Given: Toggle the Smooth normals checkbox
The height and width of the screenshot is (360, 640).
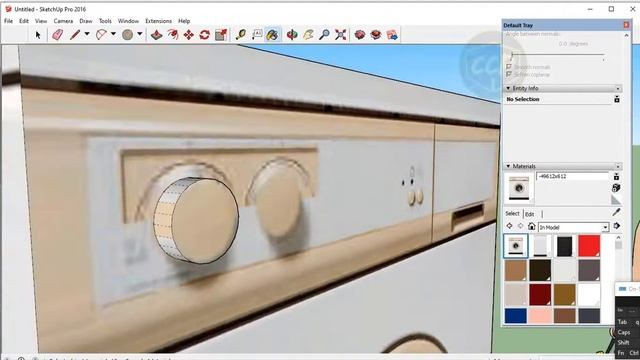Looking at the screenshot, I should (x=509, y=67).
